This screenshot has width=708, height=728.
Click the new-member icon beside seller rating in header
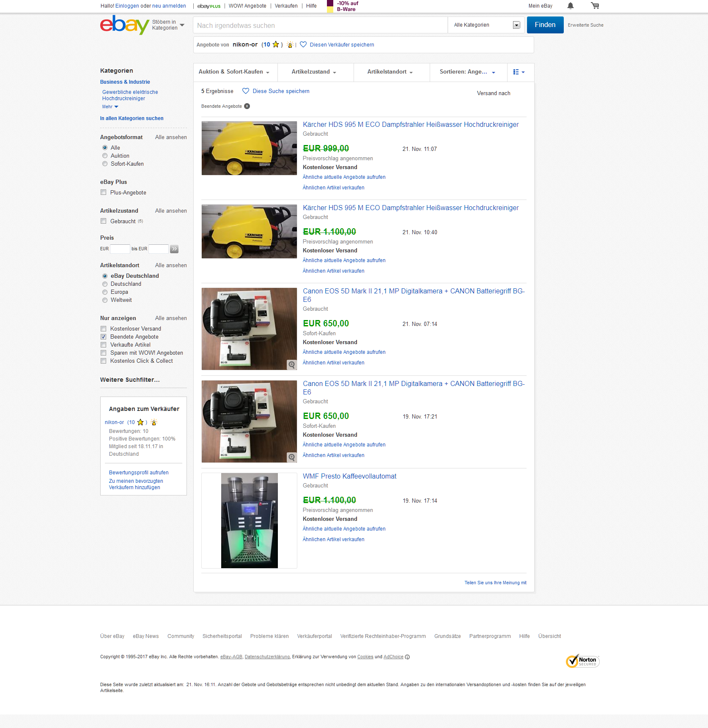290,44
